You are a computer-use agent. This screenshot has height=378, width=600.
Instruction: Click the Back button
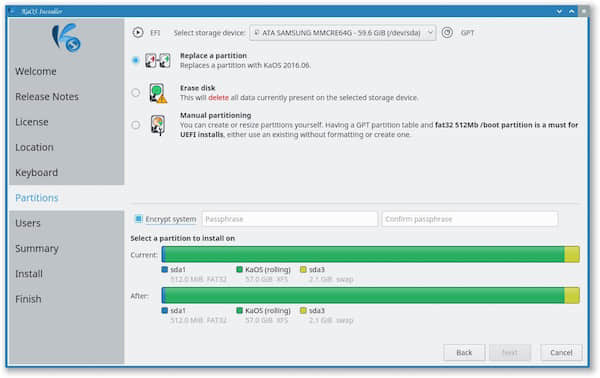[464, 352]
